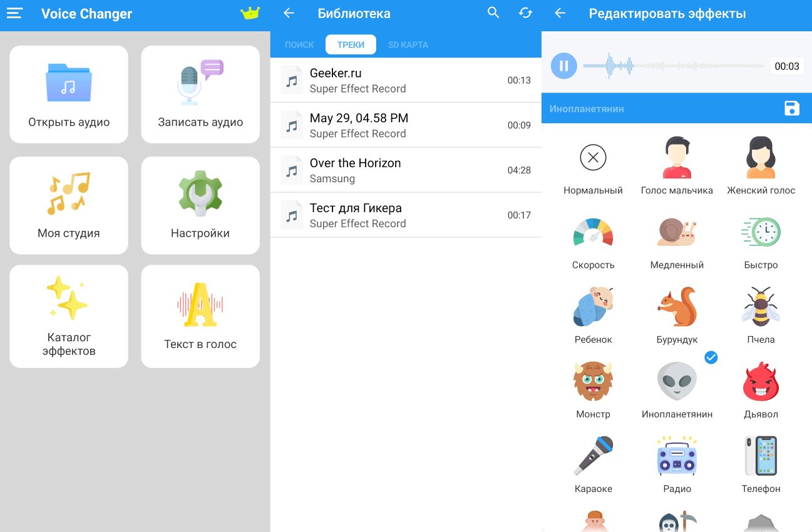Apply the Радио boombox effect
The image size is (812, 532).
point(677,465)
